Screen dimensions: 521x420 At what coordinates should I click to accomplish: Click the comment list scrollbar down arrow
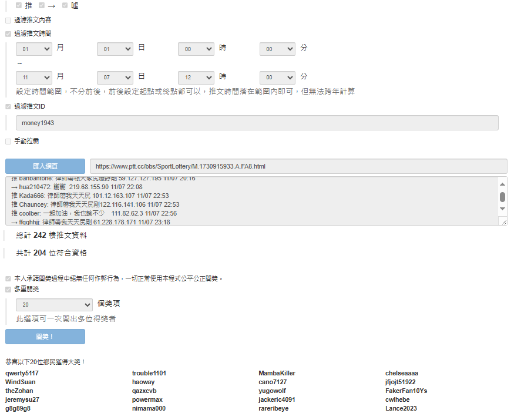tap(502, 209)
